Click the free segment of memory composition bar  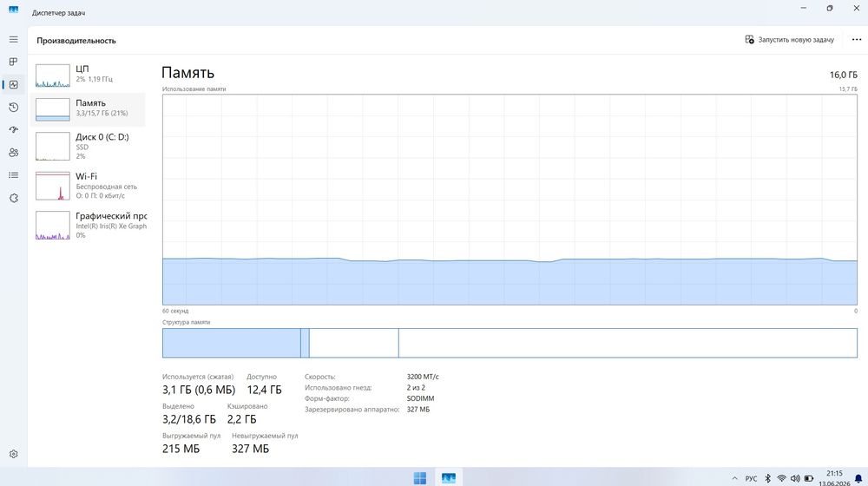[x=628, y=343]
